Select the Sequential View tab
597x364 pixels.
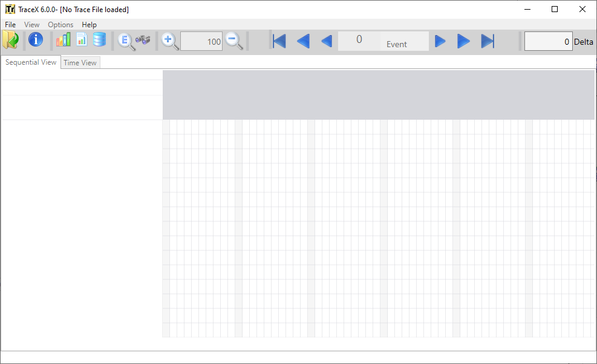coord(30,62)
